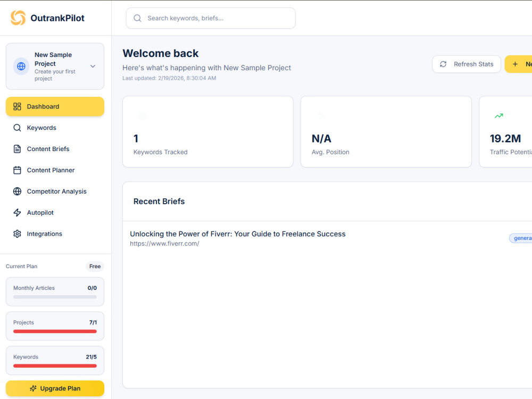Click the Competitor Analysis globe icon
The image size is (532, 399).
pyautogui.click(x=18, y=192)
